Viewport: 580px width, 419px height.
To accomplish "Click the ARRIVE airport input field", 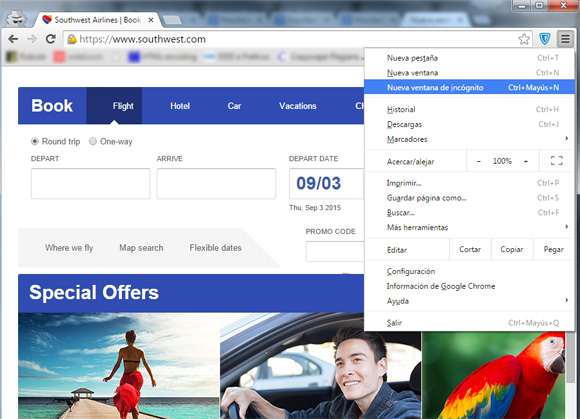I will pos(216,183).
